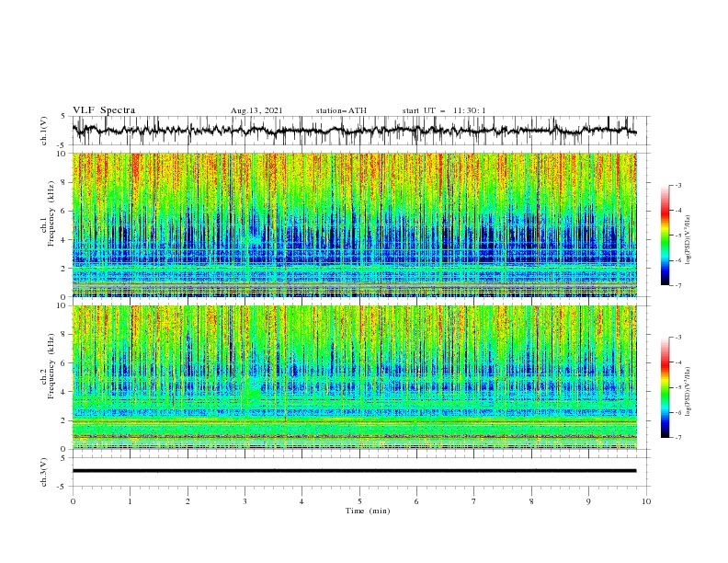This screenshot has height=563, width=728.
Task: Click the ch.1 spectrogram color scale bar
Action: coord(665,236)
